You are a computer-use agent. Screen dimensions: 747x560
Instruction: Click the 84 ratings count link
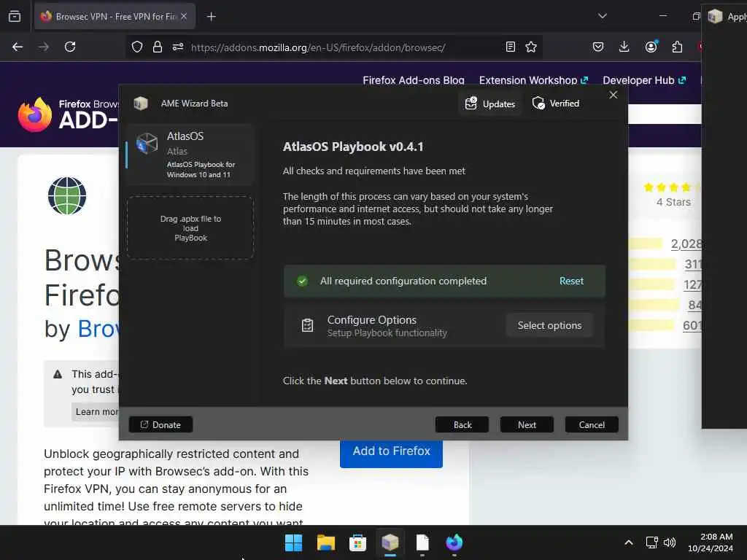coord(694,305)
